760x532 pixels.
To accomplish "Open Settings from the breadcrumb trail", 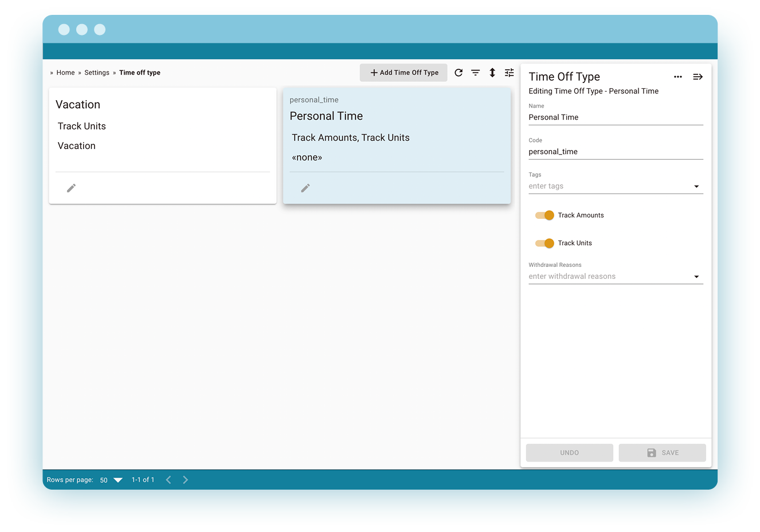I will click(x=97, y=72).
